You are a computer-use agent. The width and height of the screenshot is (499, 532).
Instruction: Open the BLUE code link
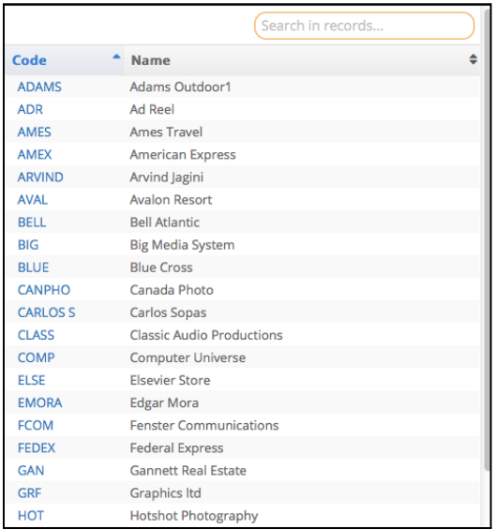pyautogui.click(x=33, y=267)
